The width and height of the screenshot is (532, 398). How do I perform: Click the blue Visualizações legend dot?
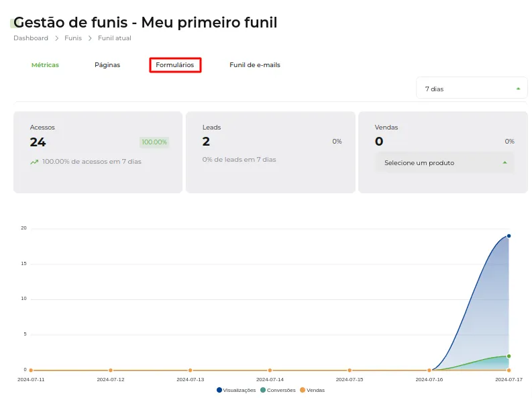[219, 390]
